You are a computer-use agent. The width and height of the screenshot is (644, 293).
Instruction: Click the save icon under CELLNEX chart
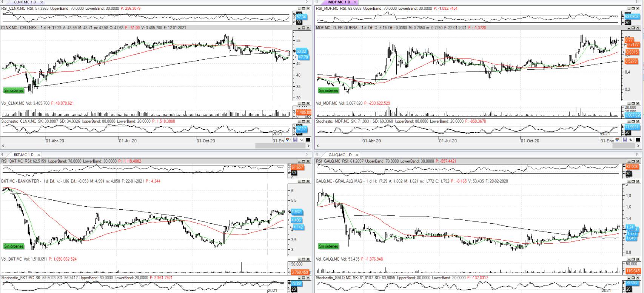coord(295,140)
